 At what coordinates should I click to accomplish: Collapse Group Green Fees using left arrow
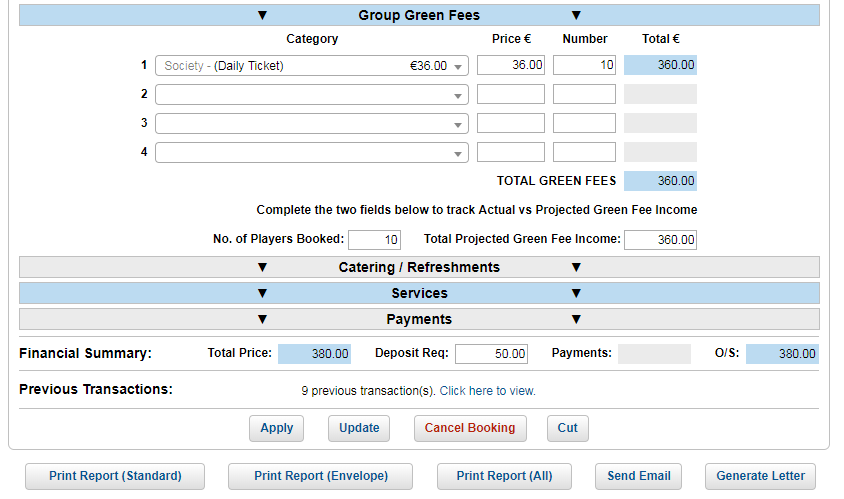pyautogui.click(x=262, y=15)
